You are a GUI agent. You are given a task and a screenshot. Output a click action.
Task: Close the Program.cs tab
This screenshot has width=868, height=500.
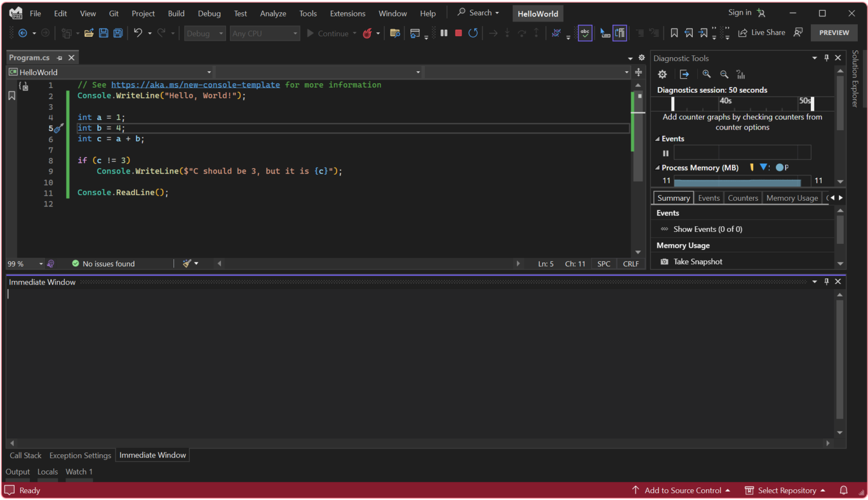click(71, 58)
